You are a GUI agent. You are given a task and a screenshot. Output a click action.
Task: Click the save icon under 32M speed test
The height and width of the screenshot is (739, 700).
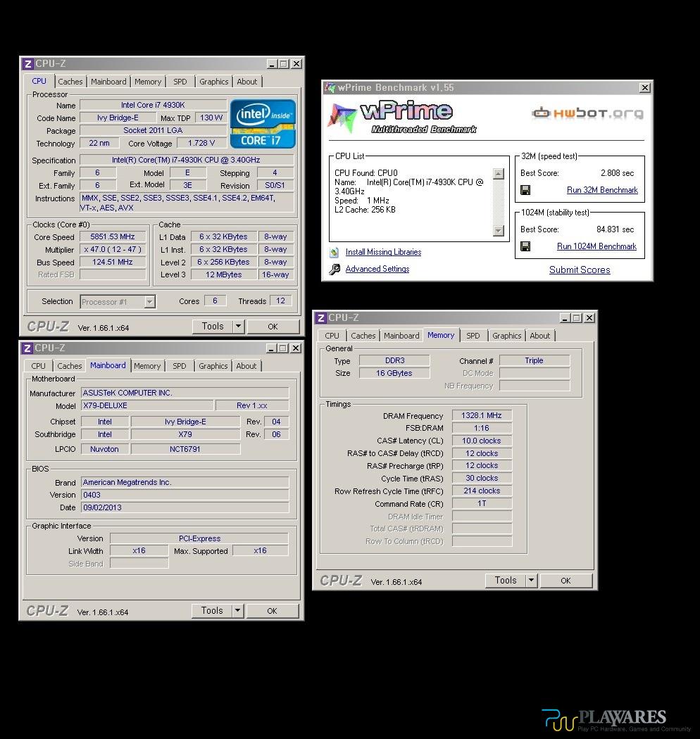coord(525,190)
